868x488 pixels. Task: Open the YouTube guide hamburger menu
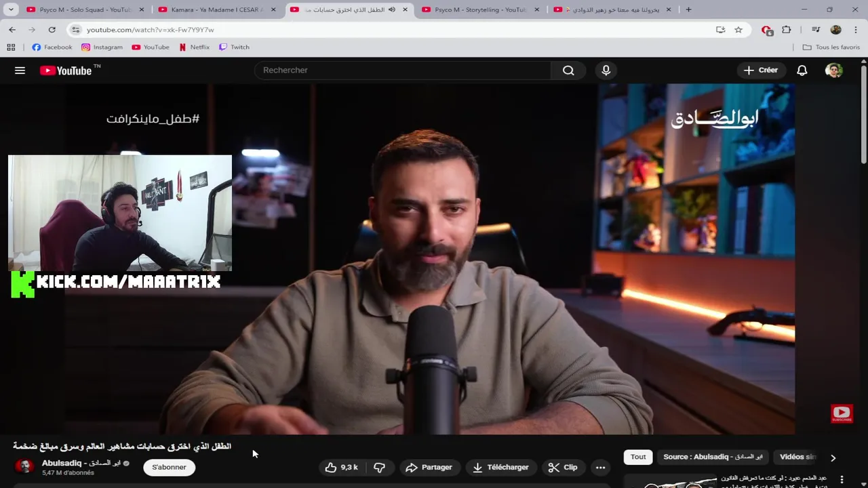pos(20,70)
